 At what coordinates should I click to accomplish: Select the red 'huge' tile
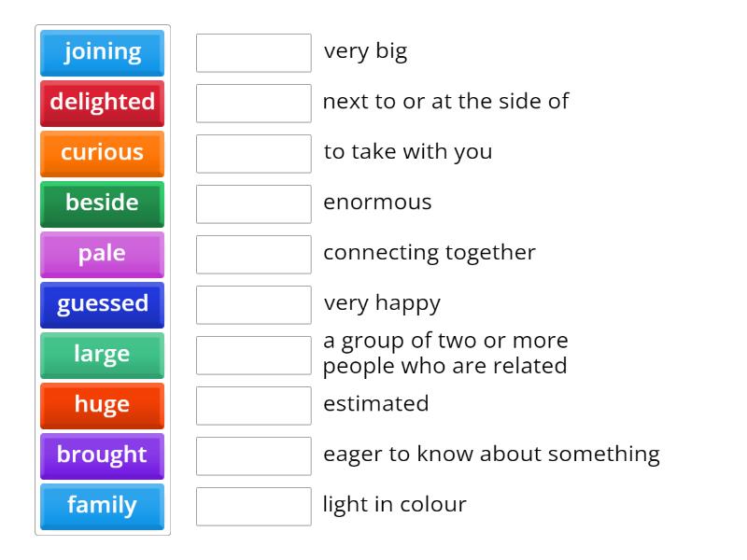tap(101, 405)
